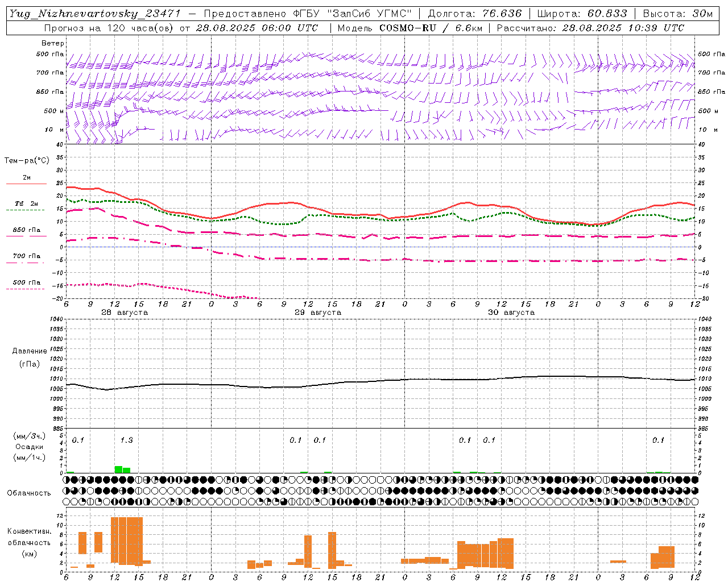Screen dimensions: 728x582
Task: Click the (мм/3ч.) precipitation unit label
Action: coord(30,436)
